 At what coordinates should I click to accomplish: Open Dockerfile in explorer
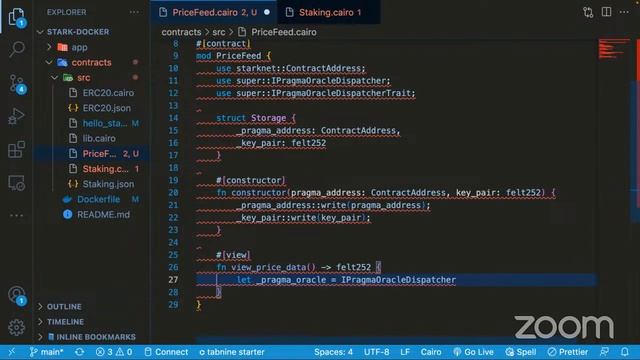pyautogui.click(x=98, y=199)
